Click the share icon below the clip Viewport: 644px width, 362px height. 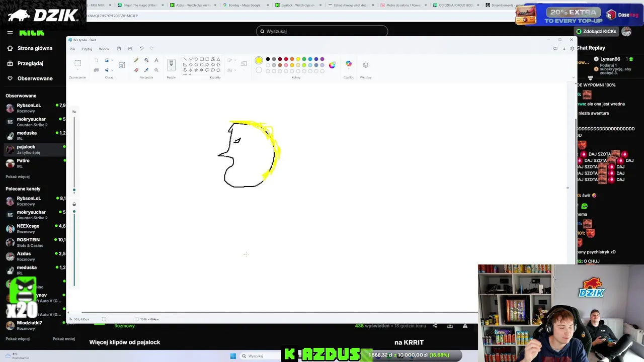pyautogui.click(x=435, y=326)
